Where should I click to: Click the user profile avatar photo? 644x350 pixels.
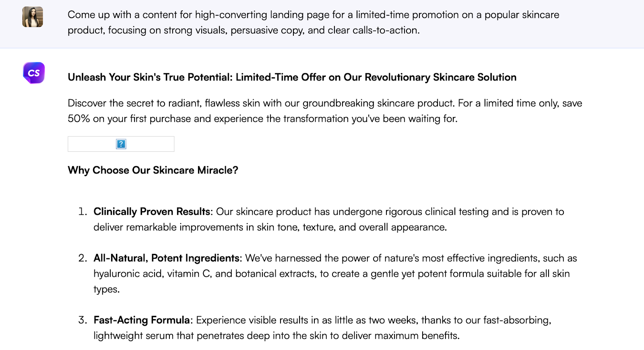point(33,17)
